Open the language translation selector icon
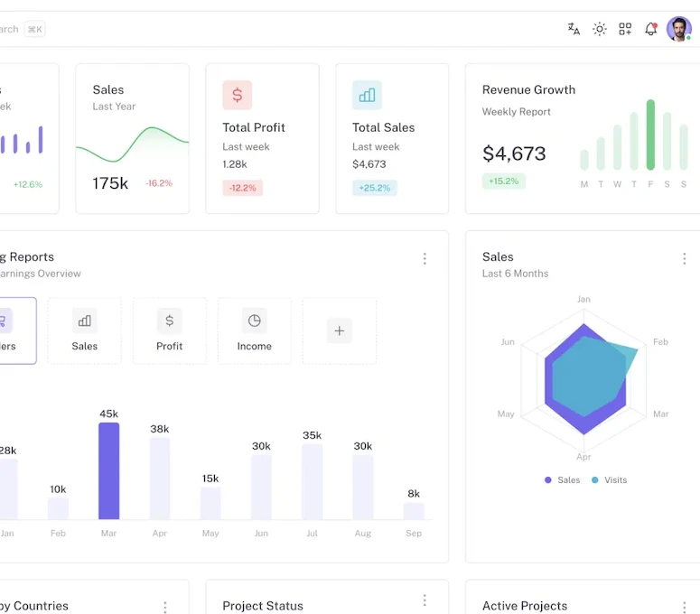Image resolution: width=700 pixels, height=614 pixels. click(574, 29)
